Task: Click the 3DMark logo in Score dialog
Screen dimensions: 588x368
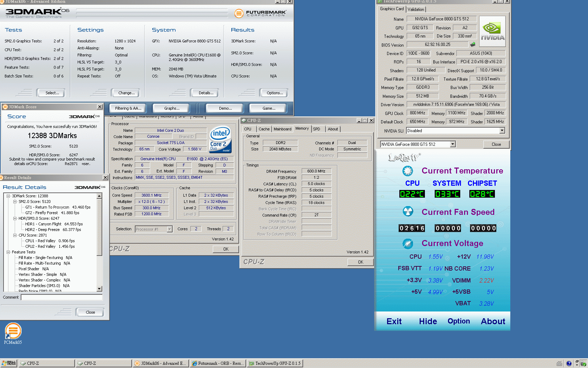Action: [x=84, y=116]
